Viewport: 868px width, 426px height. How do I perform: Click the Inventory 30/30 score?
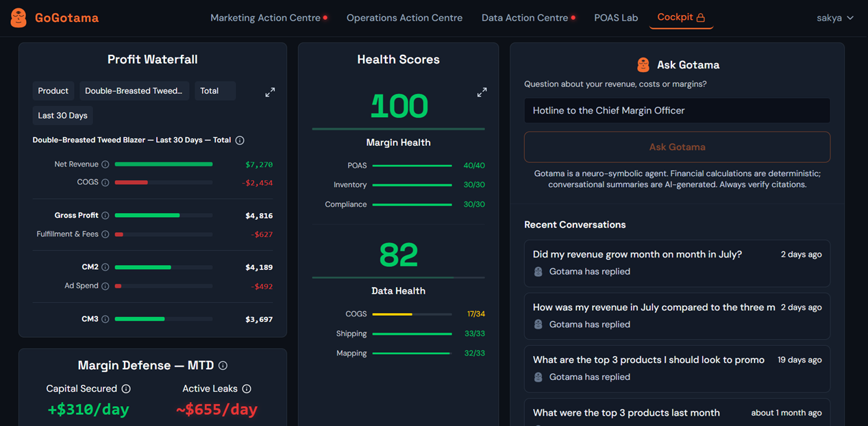coord(474,185)
